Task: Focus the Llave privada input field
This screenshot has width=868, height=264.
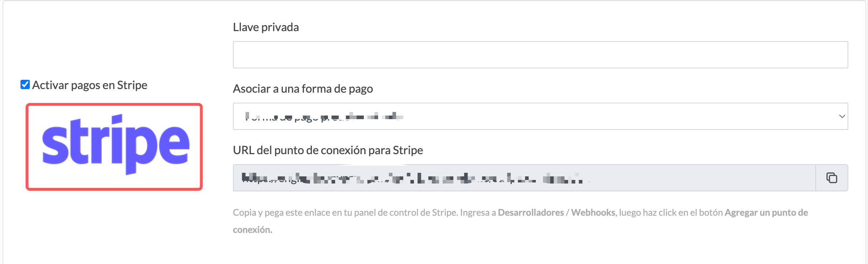Action: (540, 55)
